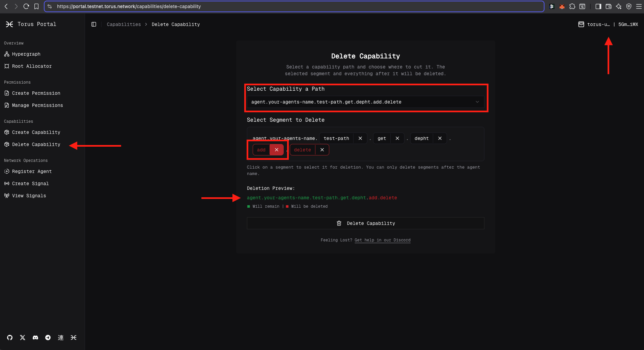This screenshot has height=350, width=644.
Task: Reload the page with refresh icon
Action: click(x=26, y=6)
